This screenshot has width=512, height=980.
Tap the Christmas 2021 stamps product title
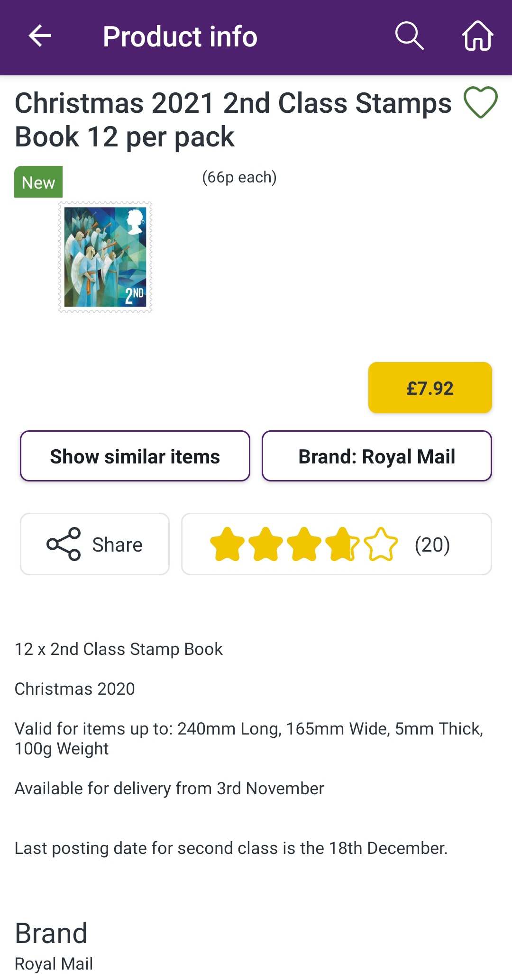click(x=232, y=119)
